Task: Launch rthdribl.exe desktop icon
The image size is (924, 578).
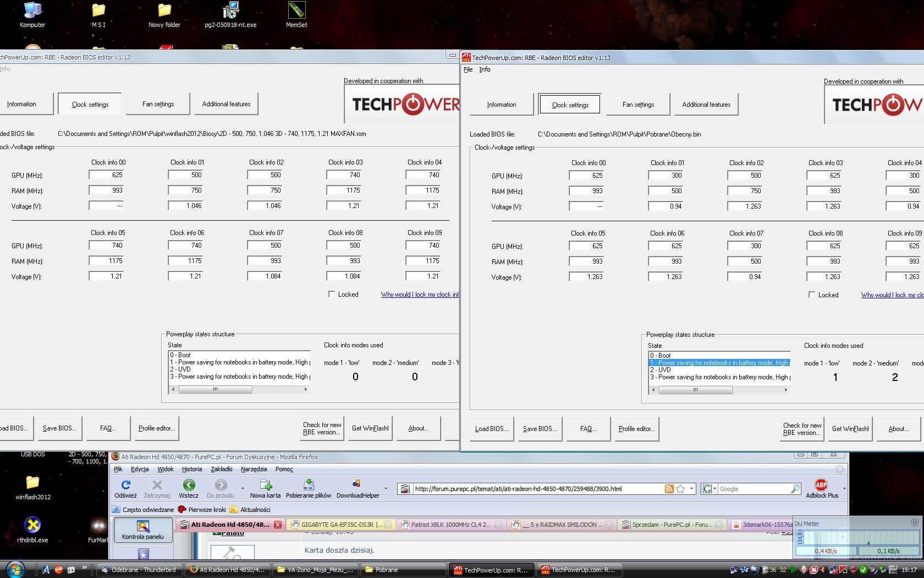Action: click(x=32, y=525)
